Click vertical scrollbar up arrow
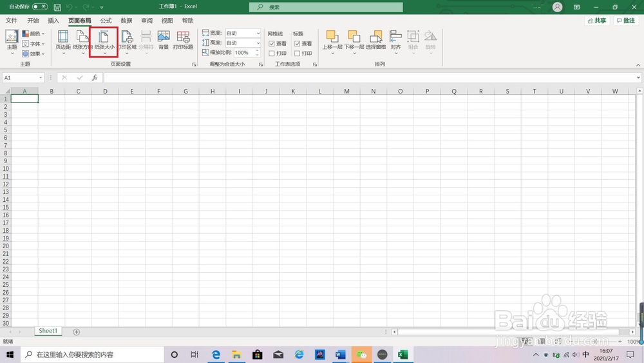 tap(639, 90)
